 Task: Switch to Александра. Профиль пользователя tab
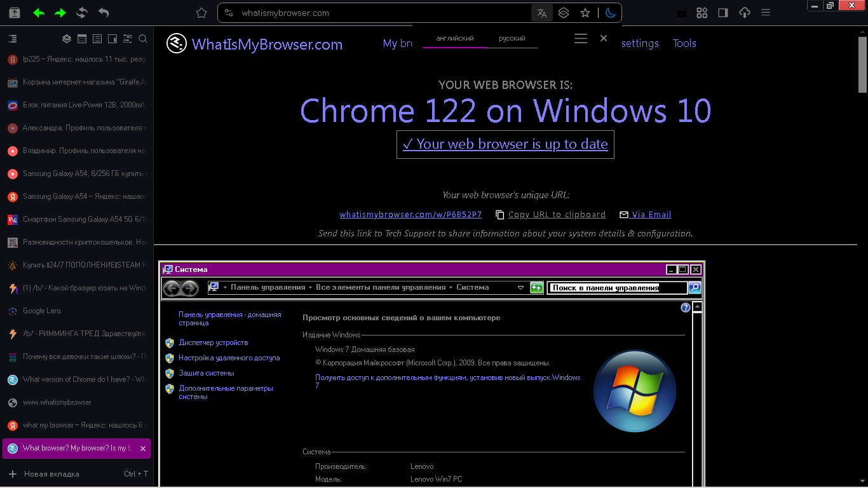pos(77,128)
